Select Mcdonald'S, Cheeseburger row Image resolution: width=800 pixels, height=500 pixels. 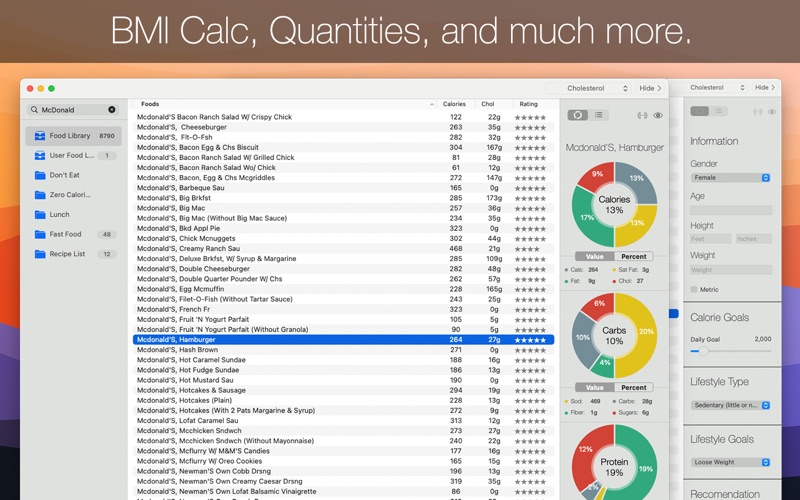click(x=343, y=127)
